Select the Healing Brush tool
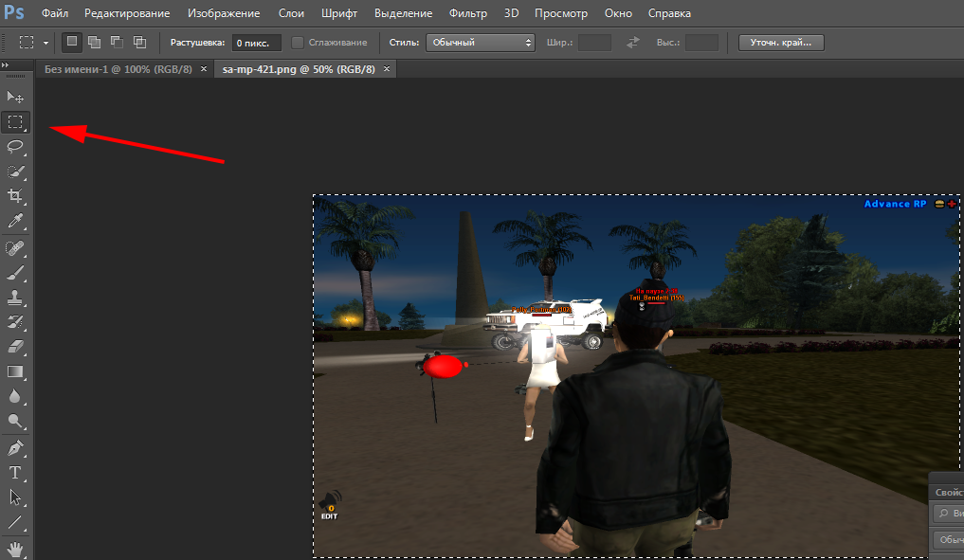The height and width of the screenshot is (560, 964). pos(15,248)
